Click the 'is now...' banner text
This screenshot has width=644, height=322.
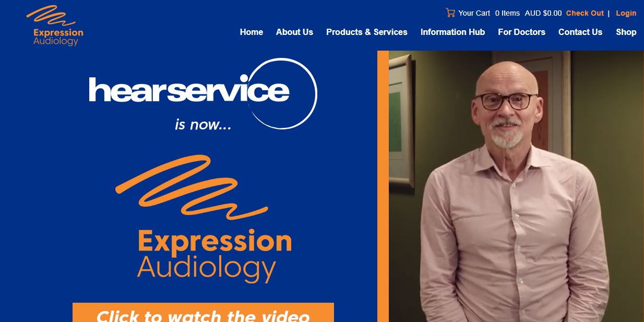coord(203,125)
